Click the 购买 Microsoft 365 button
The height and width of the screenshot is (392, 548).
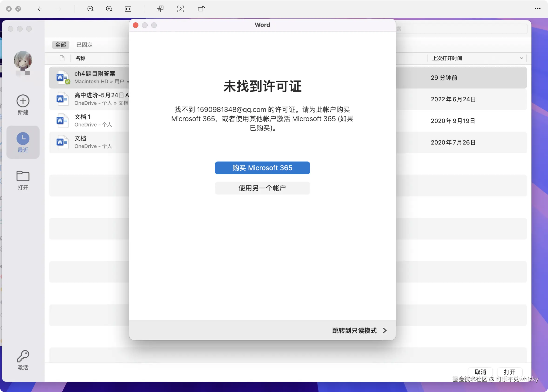[x=262, y=168]
